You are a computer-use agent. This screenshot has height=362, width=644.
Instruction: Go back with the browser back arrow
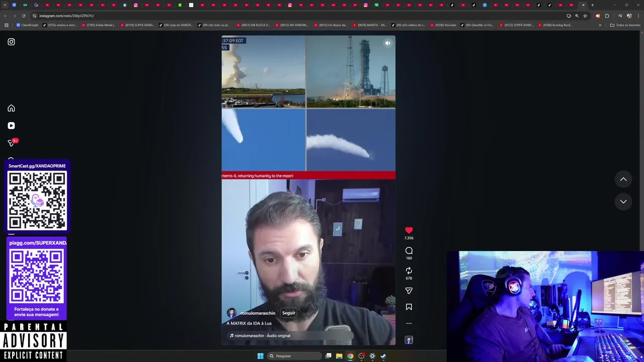pyautogui.click(x=6, y=16)
